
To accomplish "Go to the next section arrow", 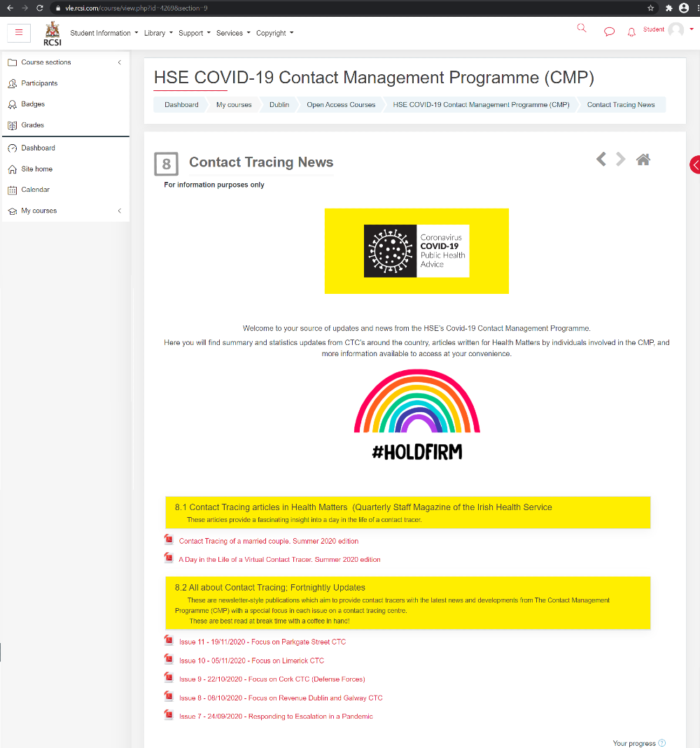I will pos(620,160).
